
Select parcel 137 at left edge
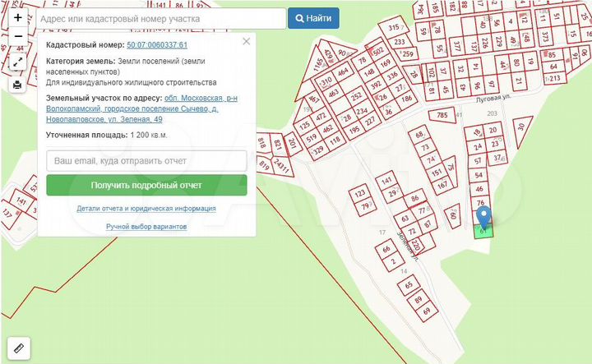[x=7, y=214]
